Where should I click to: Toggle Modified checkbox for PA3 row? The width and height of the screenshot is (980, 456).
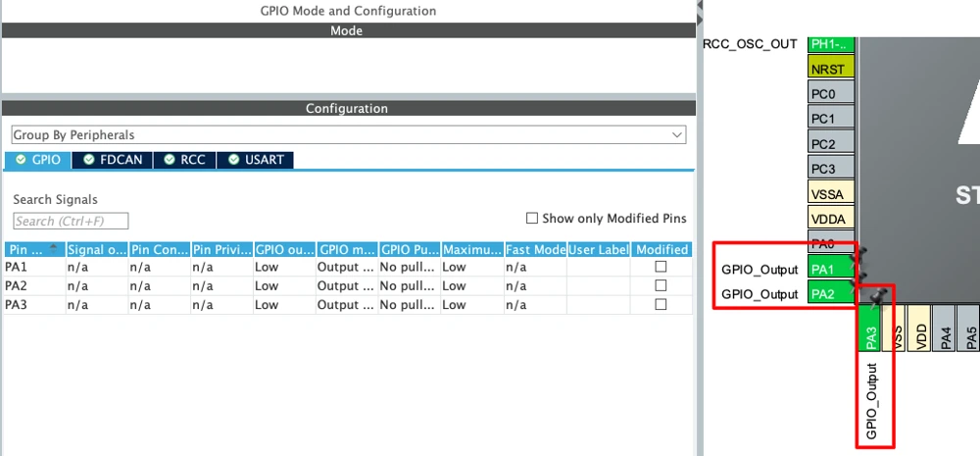(x=660, y=304)
